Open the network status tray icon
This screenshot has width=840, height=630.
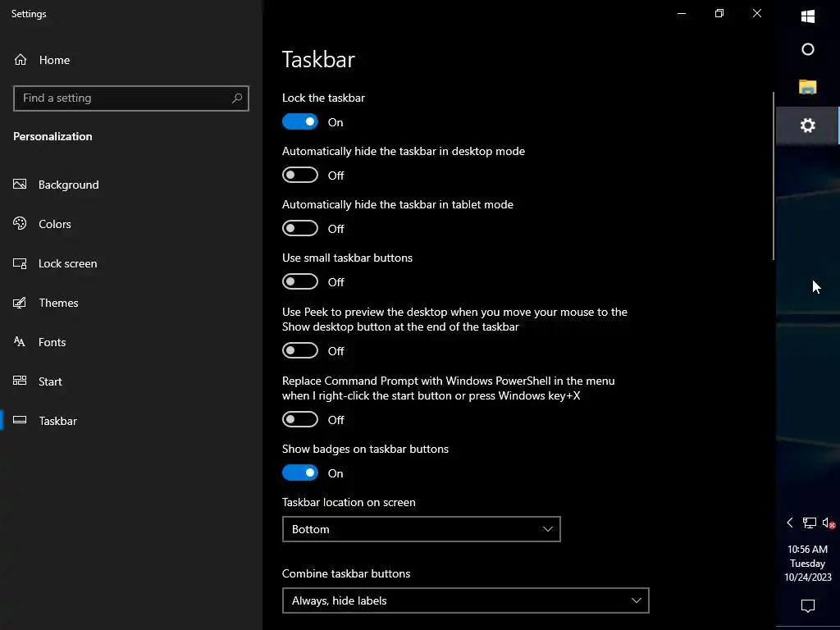(x=809, y=523)
